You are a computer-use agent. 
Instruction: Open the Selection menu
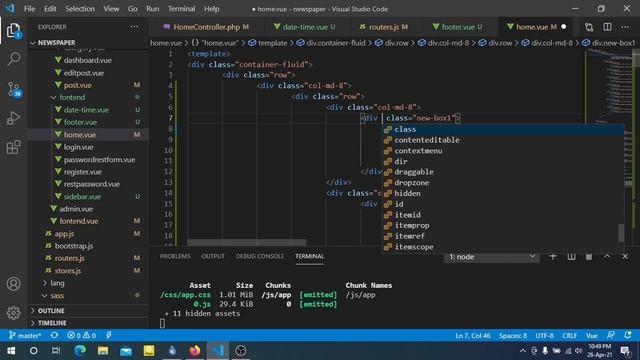pos(80,9)
